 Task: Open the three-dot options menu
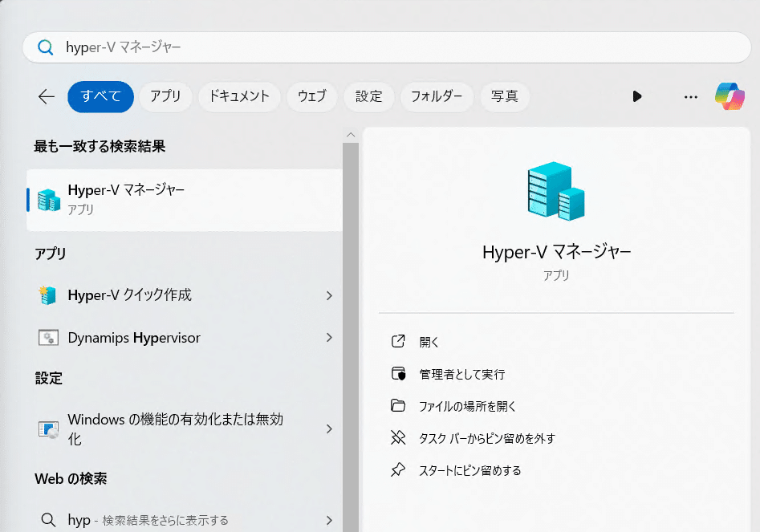[691, 97]
